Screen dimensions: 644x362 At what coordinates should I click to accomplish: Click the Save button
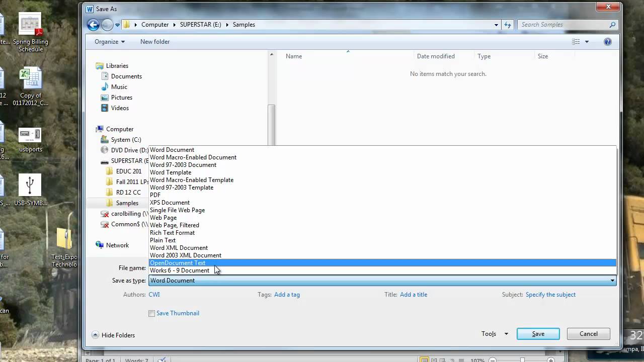click(x=538, y=334)
